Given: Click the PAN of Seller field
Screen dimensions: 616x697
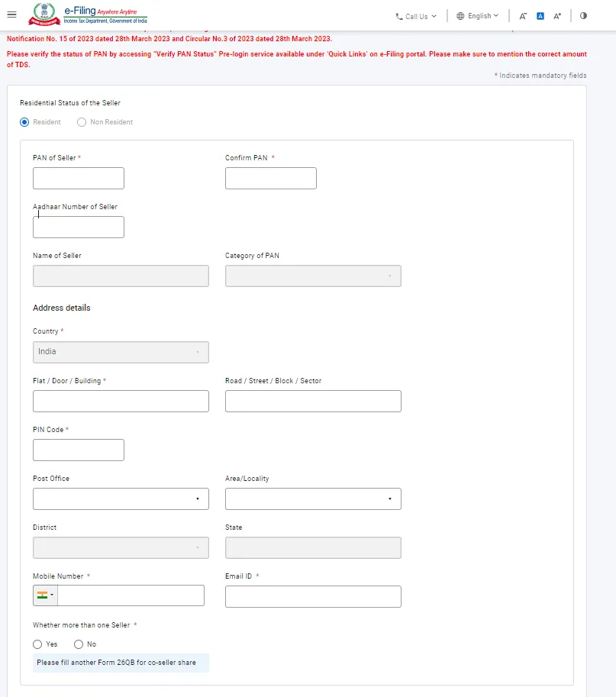Looking at the screenshot, I should coord(79,179).
